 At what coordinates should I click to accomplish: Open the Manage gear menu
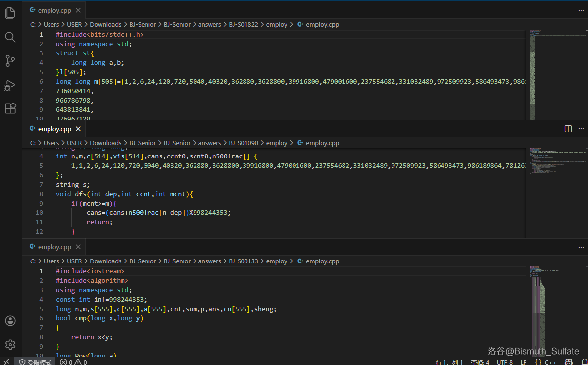point(10,345)
